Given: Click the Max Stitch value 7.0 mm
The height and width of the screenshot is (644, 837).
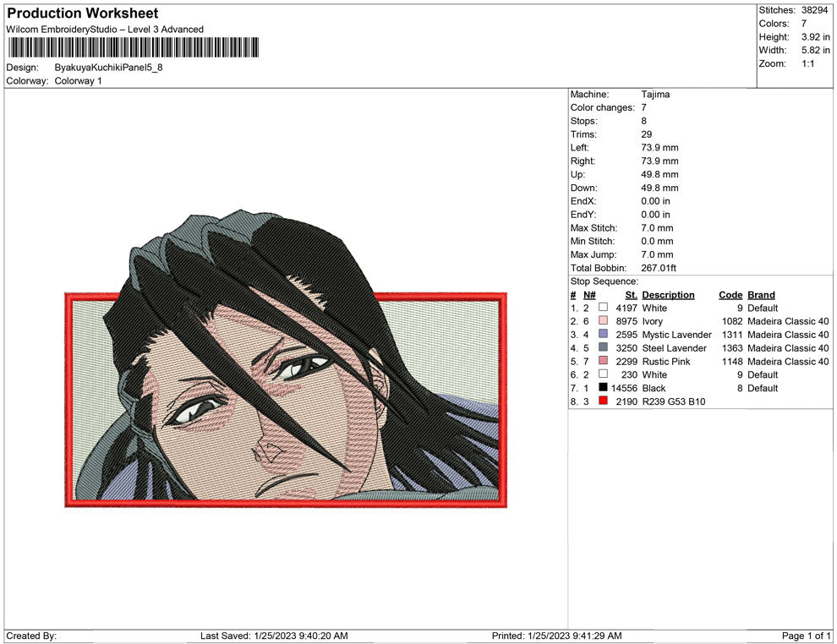Looking at the screenshot, I should coord(657,228).
